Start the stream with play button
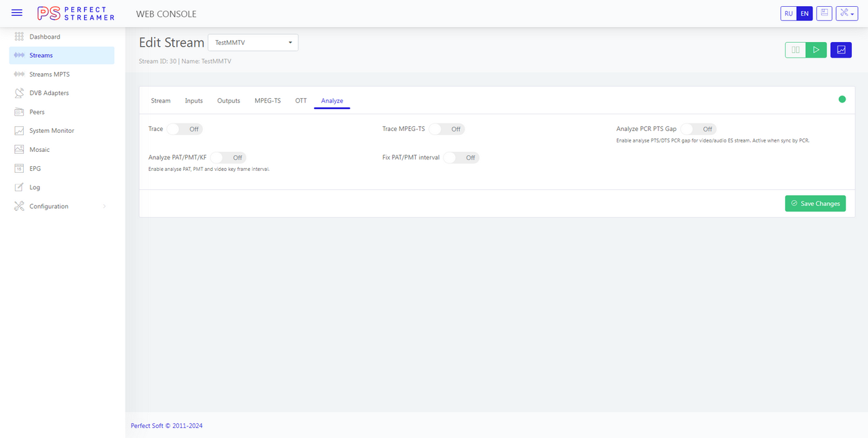 [x=816, y=49]
